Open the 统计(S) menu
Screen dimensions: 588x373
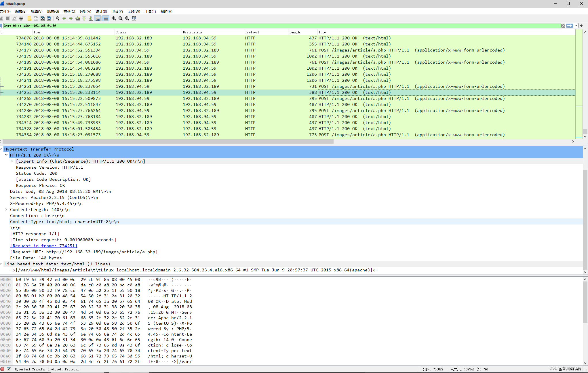pos(101,12)
